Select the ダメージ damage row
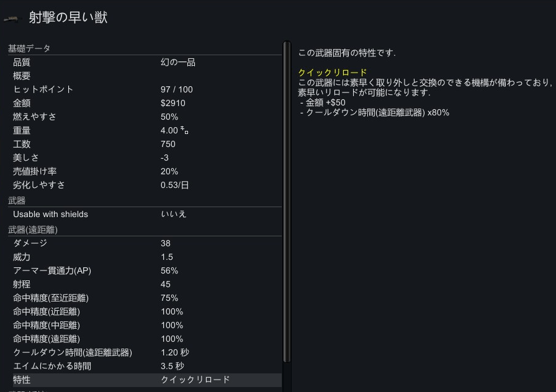The width and height of the screenshot is (556, 392). 147,243
